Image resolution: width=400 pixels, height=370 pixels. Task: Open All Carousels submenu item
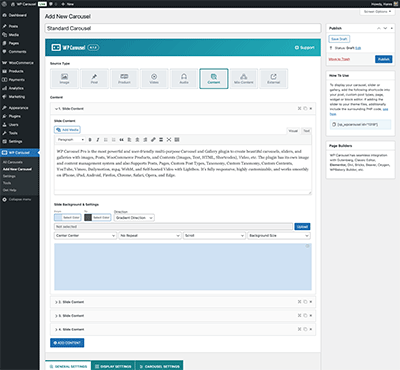(13, 162)
